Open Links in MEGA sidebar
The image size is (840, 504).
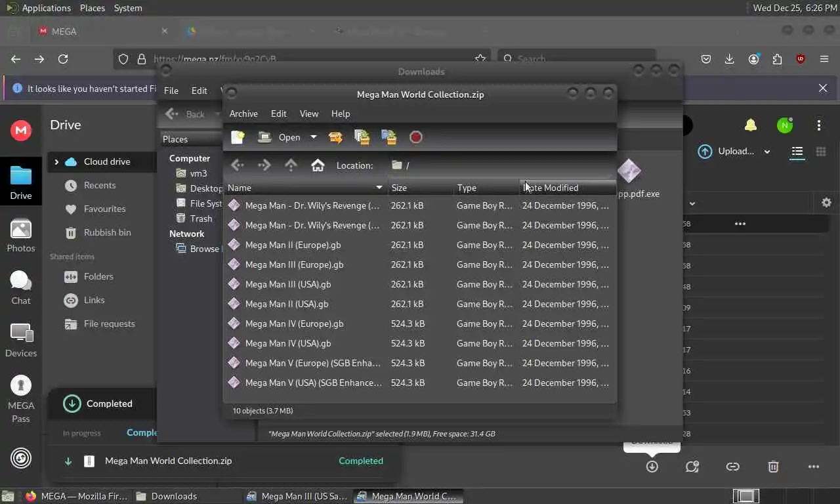pos(94,300)
